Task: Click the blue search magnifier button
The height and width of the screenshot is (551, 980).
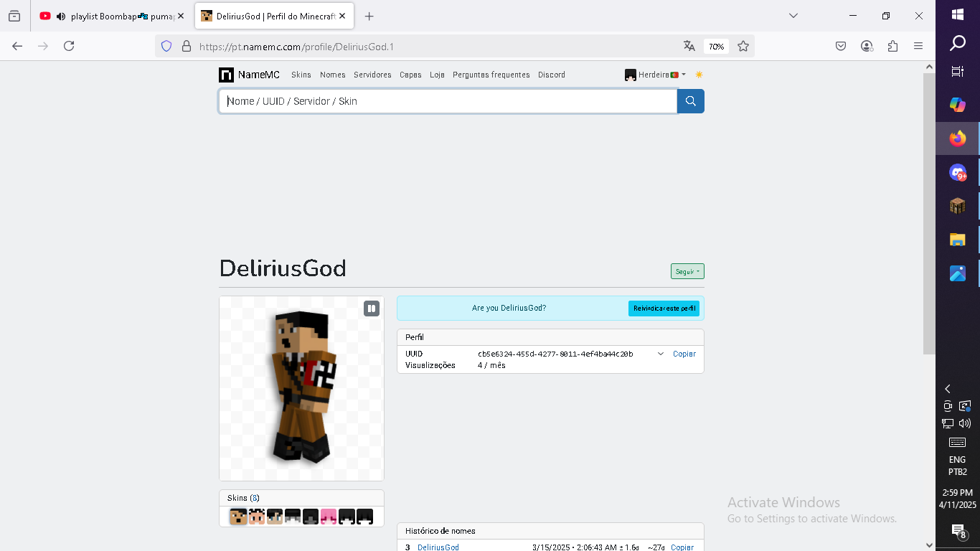Action: (691, 101)
